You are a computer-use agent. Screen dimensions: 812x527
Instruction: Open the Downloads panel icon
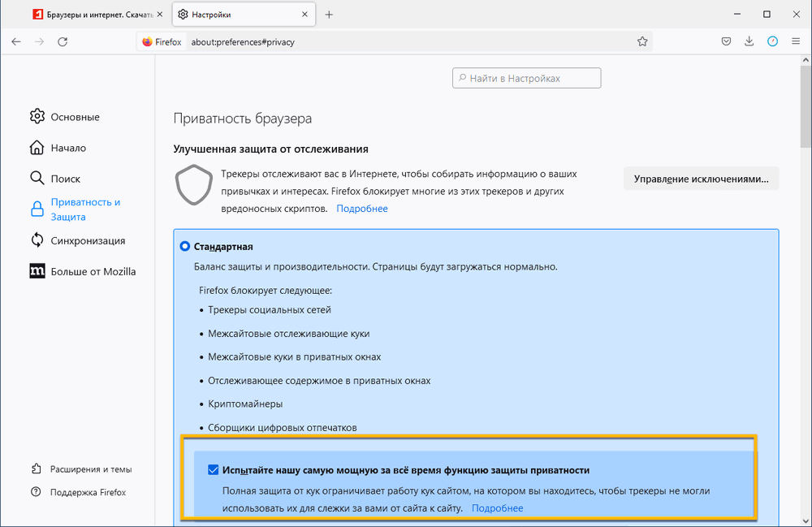tap(749, 41)
